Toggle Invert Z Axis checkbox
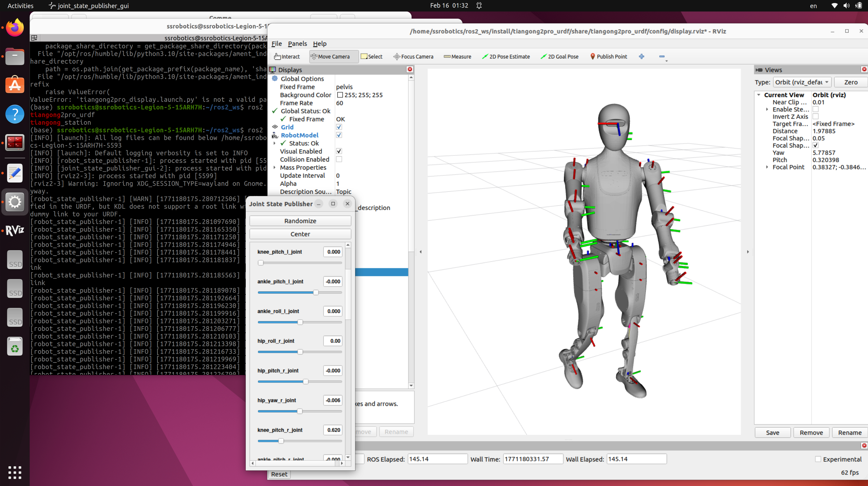The height and width of the screenshot is (486, 868). point(815,116)
